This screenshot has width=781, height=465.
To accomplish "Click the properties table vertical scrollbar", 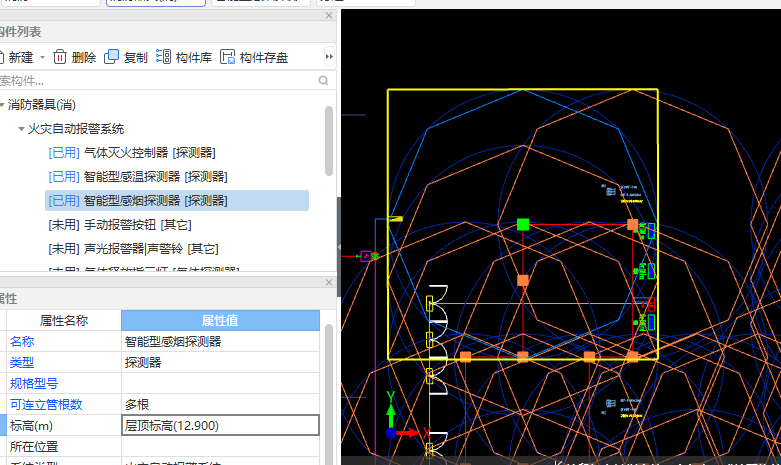I will (x=329, y=393).
